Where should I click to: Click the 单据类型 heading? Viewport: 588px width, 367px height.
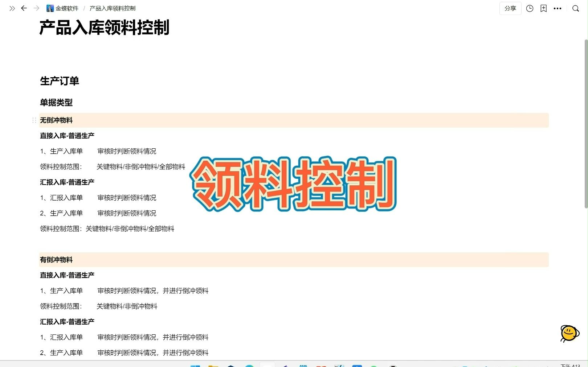click(56, 102)
